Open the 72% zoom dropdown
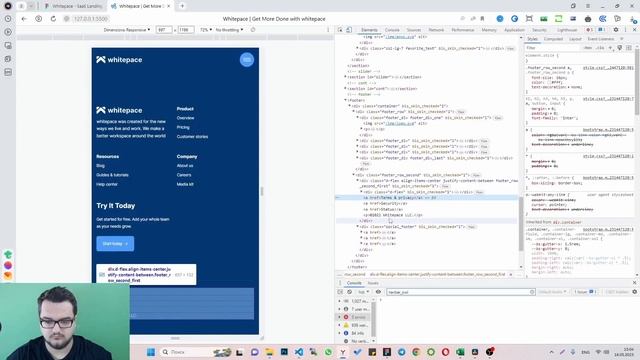The width and height of the screenshot is (640, 360). point(206,30)
